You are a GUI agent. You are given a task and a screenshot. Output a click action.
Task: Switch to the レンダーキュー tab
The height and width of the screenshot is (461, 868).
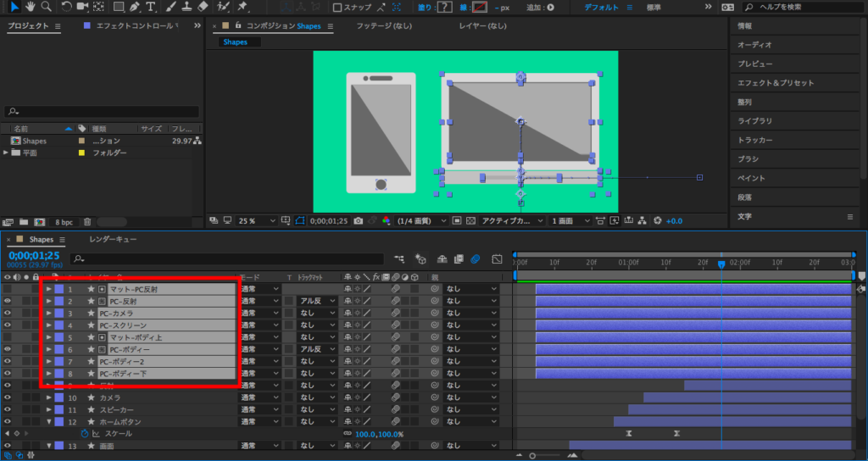click(x=113, y=240)
